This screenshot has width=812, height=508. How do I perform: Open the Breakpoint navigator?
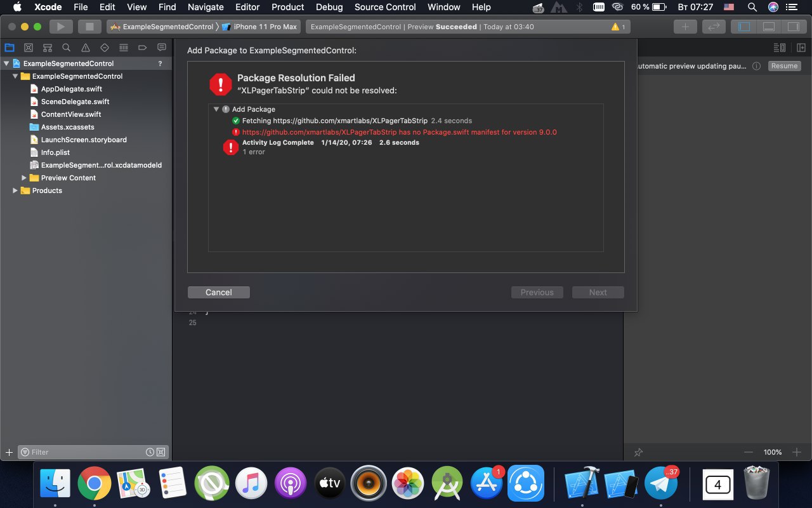(x=143, y=48)
